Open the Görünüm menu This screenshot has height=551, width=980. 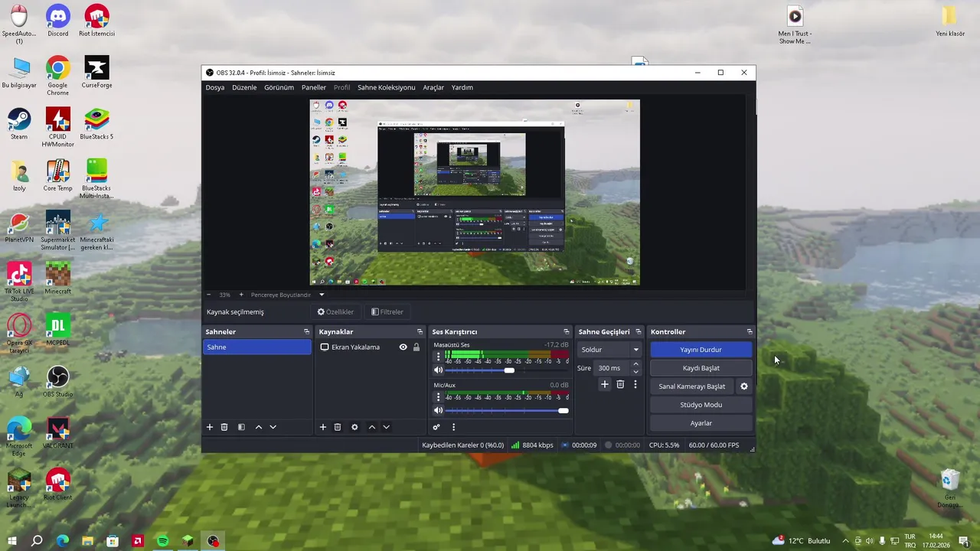coord(279,87)
